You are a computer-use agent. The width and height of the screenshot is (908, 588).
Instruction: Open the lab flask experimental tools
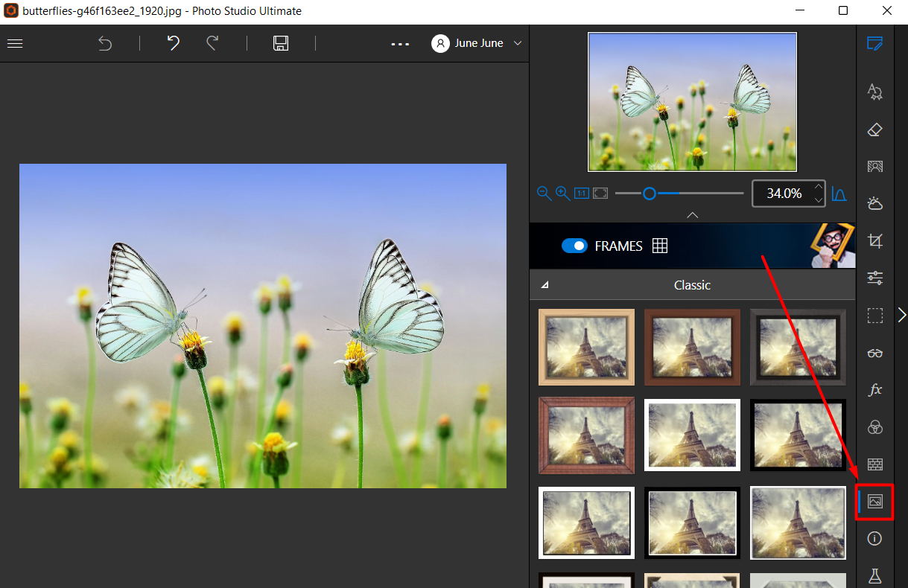[x=875, y=575]
